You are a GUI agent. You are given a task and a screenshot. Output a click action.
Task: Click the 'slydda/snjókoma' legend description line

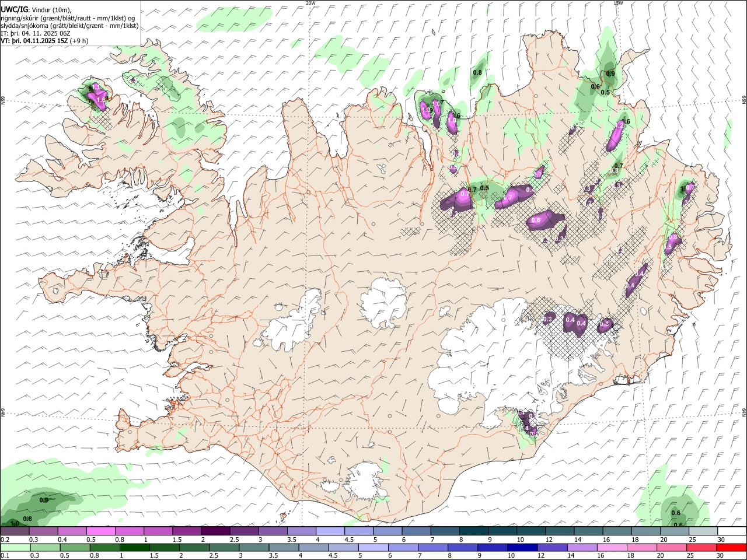tap(70, 26)
